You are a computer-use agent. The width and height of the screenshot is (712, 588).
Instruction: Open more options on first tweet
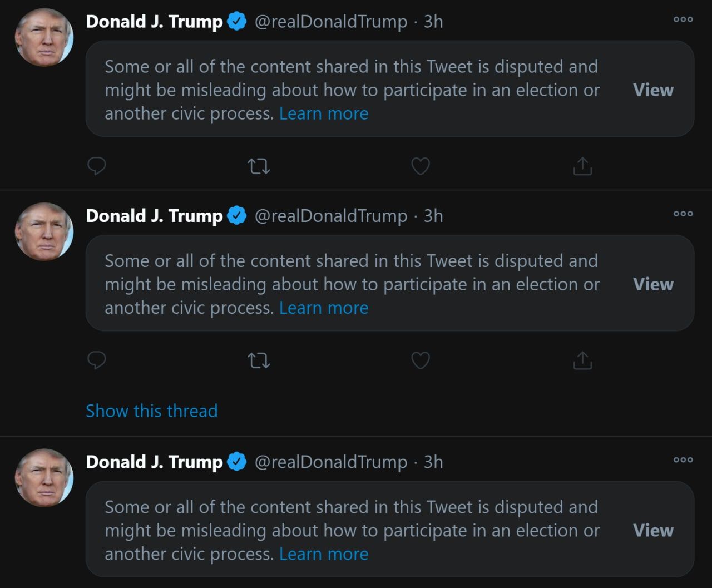coord(683,19)
